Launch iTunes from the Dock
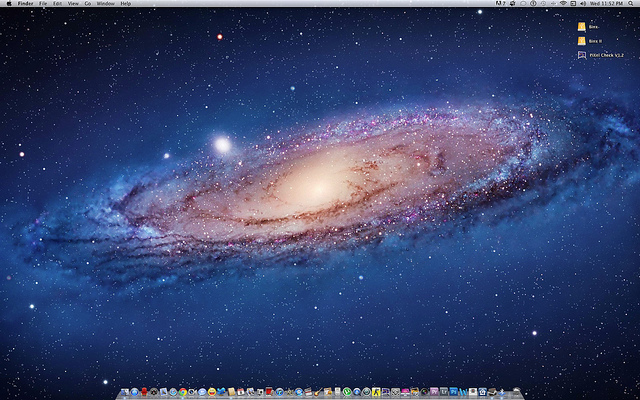The image size is (640, 400). [280, 392]
